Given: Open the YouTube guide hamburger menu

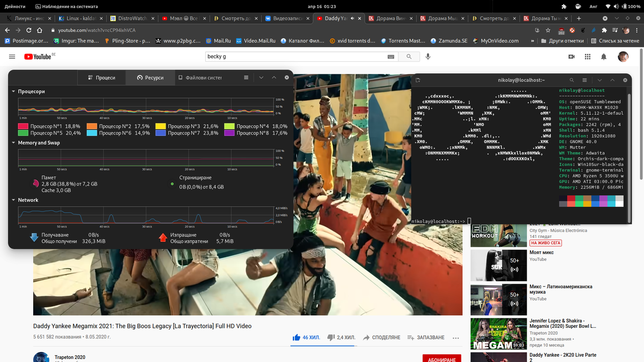Looking at the screenshot, I should click(12, 57).
